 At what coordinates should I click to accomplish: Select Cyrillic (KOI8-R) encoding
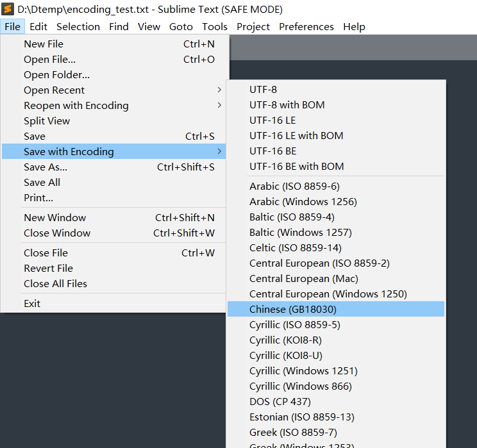336,340
